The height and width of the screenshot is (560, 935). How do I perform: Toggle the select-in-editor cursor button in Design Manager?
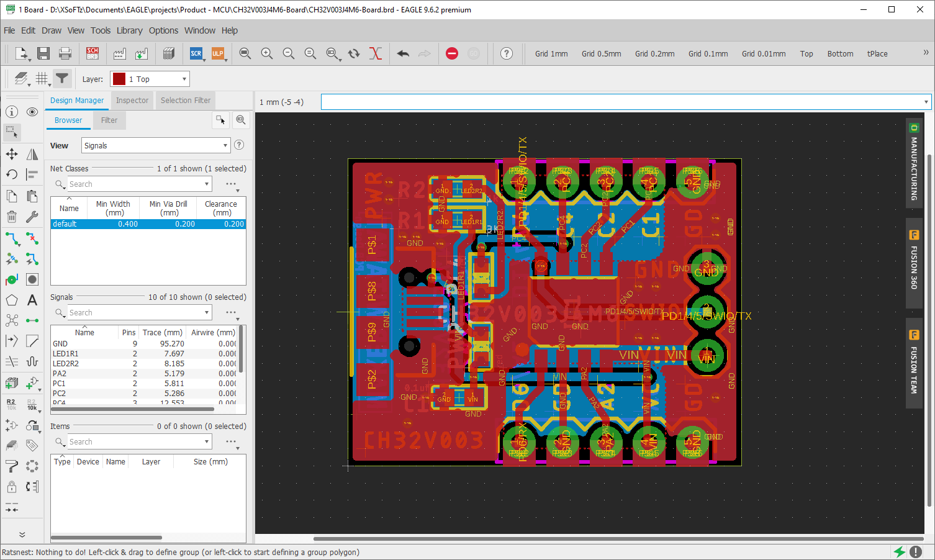point(221,120)
